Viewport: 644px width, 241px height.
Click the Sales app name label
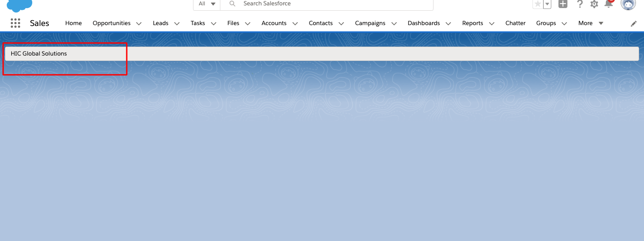(x=39, y=23)
